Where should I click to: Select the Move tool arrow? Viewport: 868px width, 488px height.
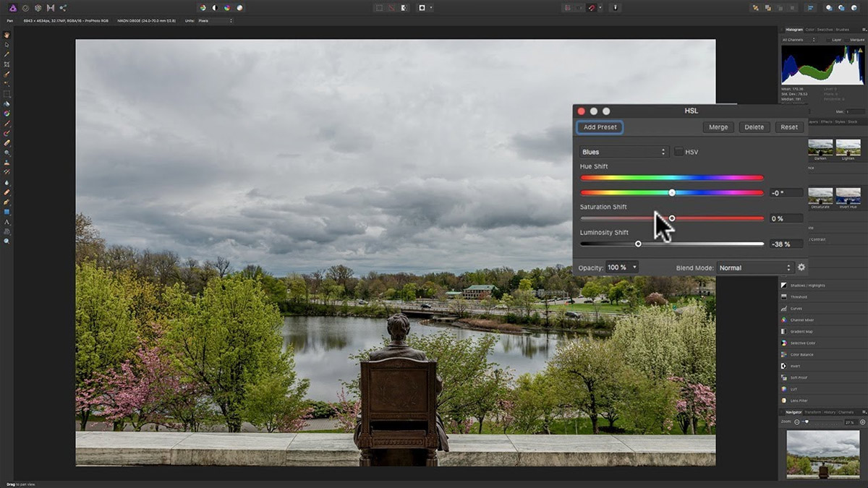click(7, 45)
